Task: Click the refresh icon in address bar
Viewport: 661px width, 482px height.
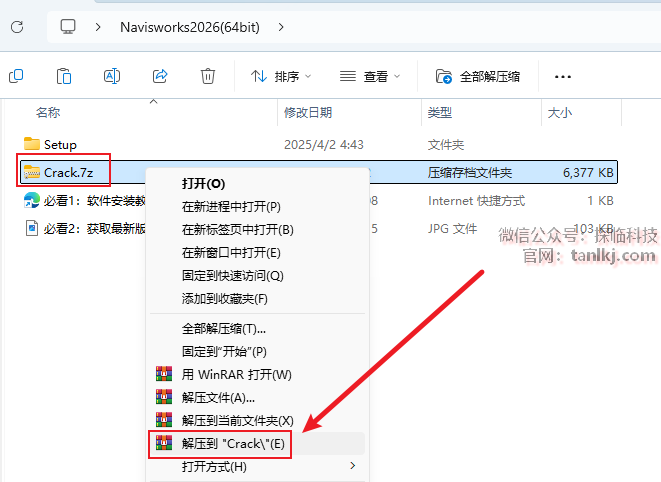Action: tap(17, 27)
